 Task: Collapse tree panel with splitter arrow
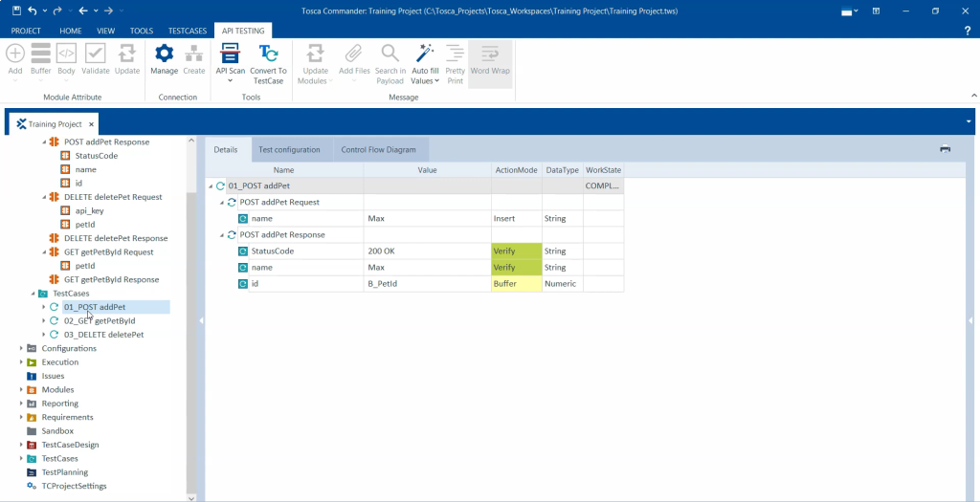click(x=201, y=320)
